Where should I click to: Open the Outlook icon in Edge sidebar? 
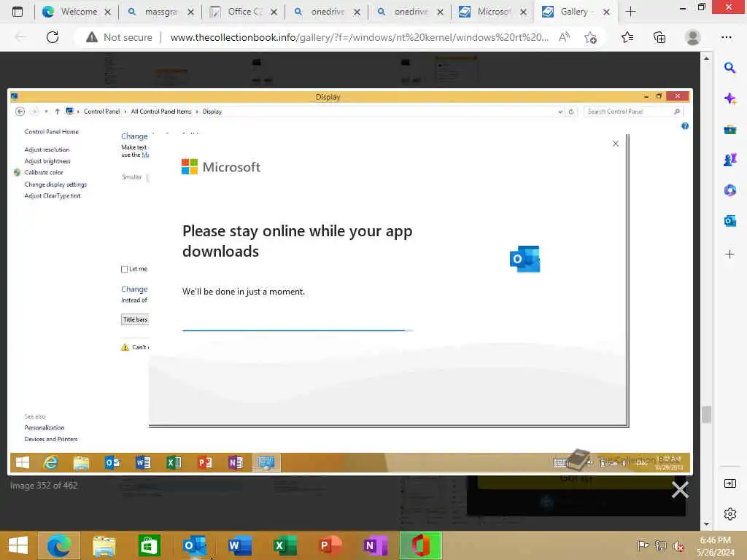pyautogui.click(x=729, y=221)
